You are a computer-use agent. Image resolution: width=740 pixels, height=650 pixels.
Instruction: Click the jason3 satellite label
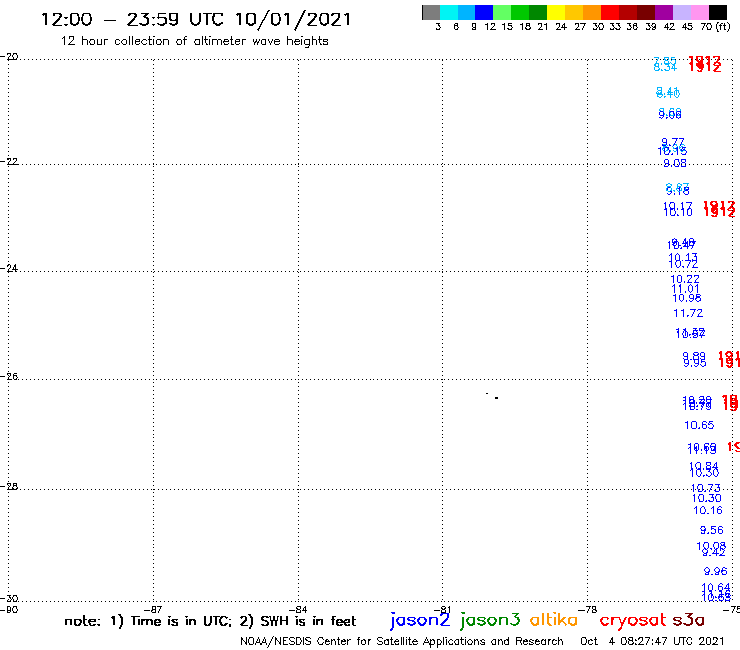click(x=490, y=620)
